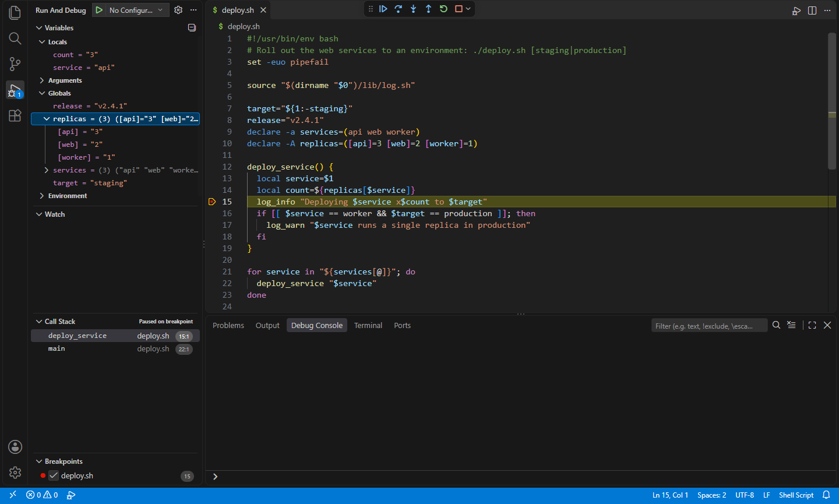Open the Extensions view
839x504 pixels.
15,115
